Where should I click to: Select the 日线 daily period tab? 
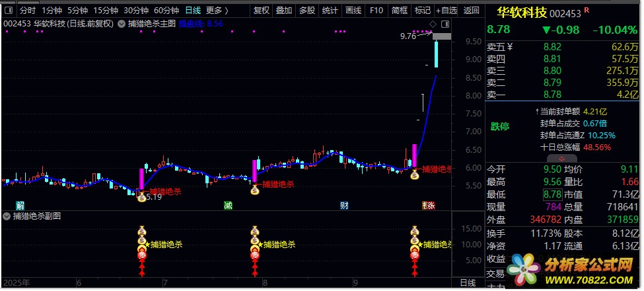(193, 11)
